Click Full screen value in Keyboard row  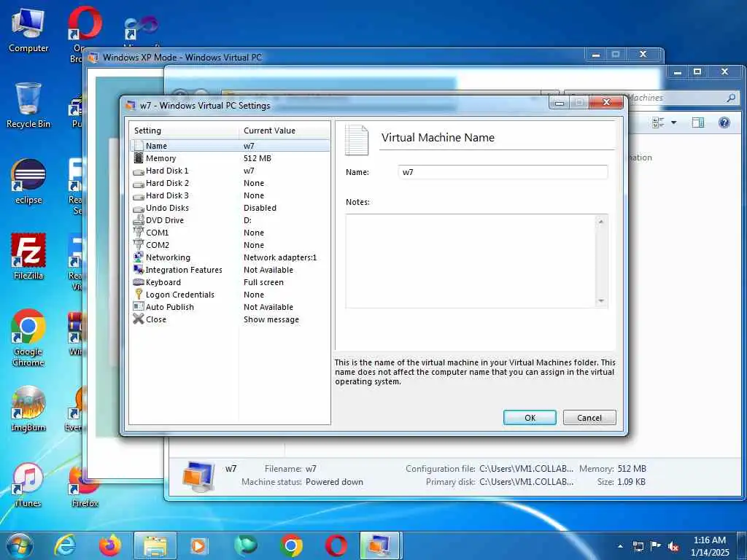pos(263,282)
